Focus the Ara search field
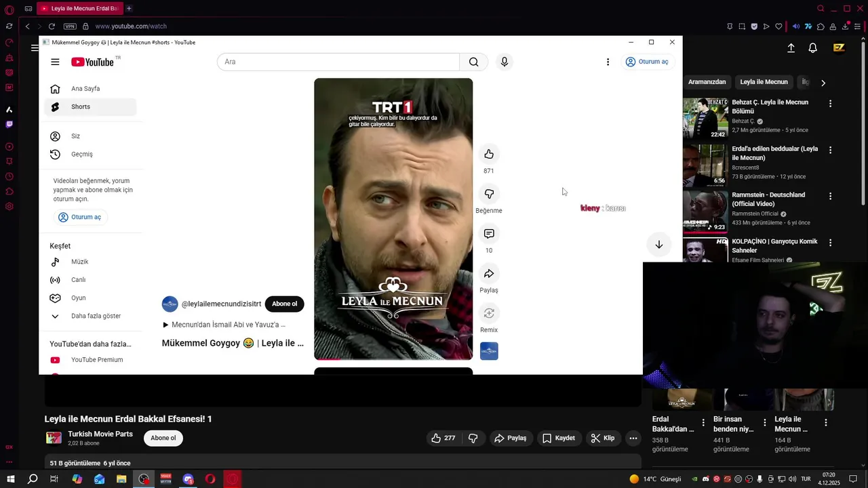This screenshot has height=488, width=868. pos(338,62)
